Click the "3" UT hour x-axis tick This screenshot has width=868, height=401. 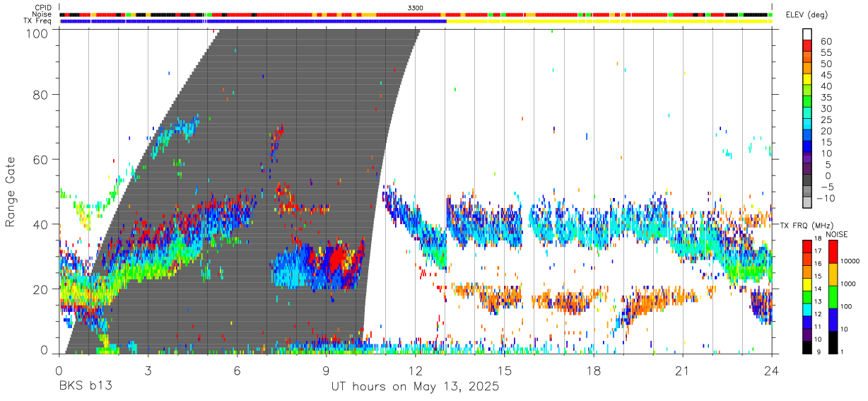pyautogui.click(x=148, y=371)
